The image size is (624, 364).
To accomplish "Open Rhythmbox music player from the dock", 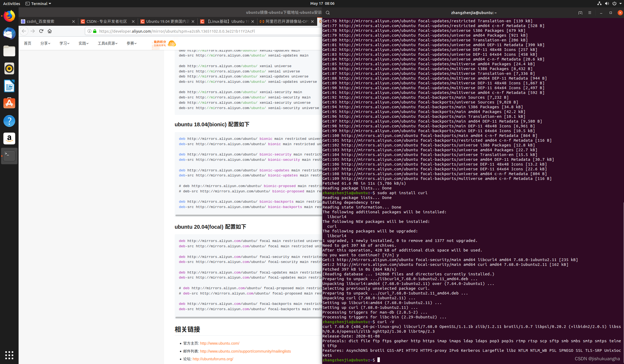I will click(9, 69).
